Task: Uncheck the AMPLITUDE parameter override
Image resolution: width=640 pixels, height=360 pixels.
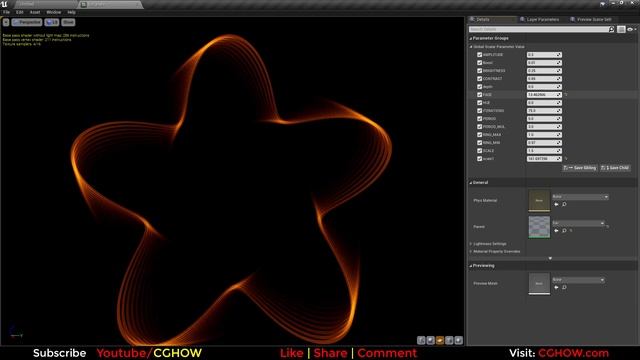Action: [480, 55]
